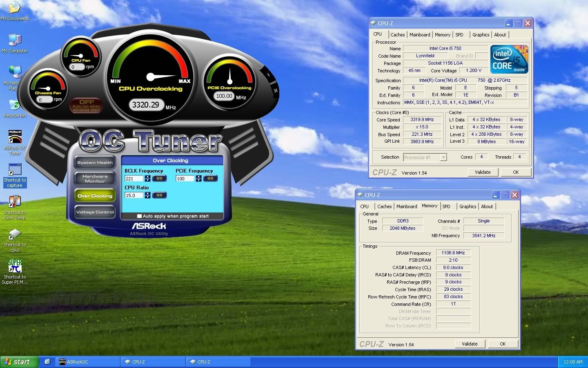This screenshot has width=588, height=368.
Task: Click the quick launch Internet Explorer icon
Action: 47,361
